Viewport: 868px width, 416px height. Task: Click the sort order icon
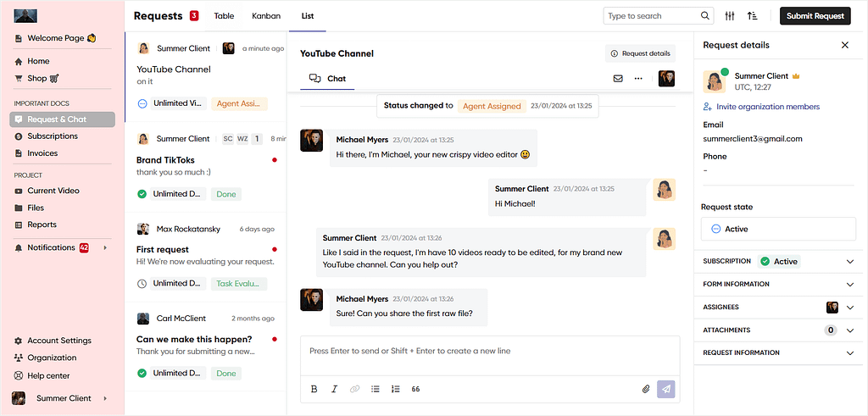[752, 16]
